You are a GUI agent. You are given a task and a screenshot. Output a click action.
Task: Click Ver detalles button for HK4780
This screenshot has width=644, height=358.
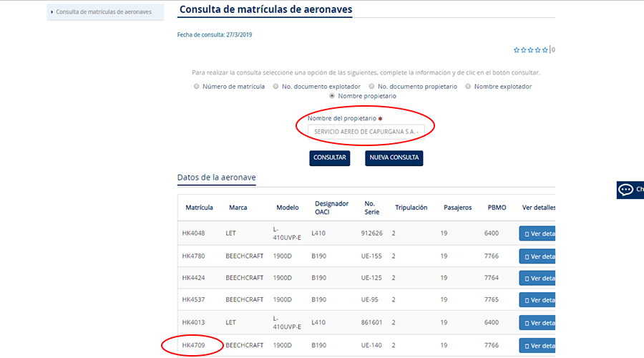(x=537, y=256)
